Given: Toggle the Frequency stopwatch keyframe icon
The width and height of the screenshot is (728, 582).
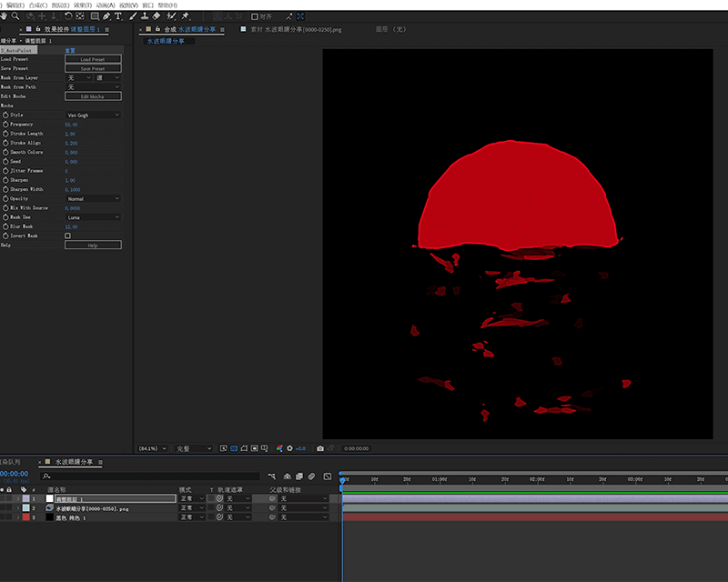Looking at the screenshot, I should point(5,125).
